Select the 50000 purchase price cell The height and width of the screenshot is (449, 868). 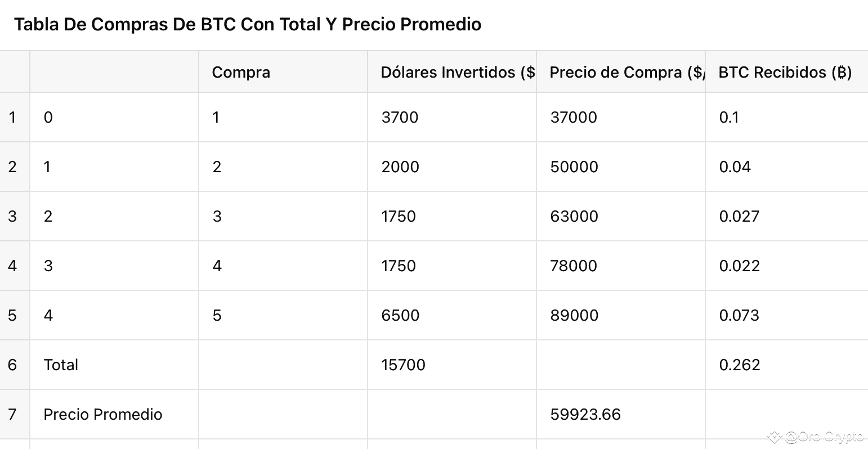point(574,167)
